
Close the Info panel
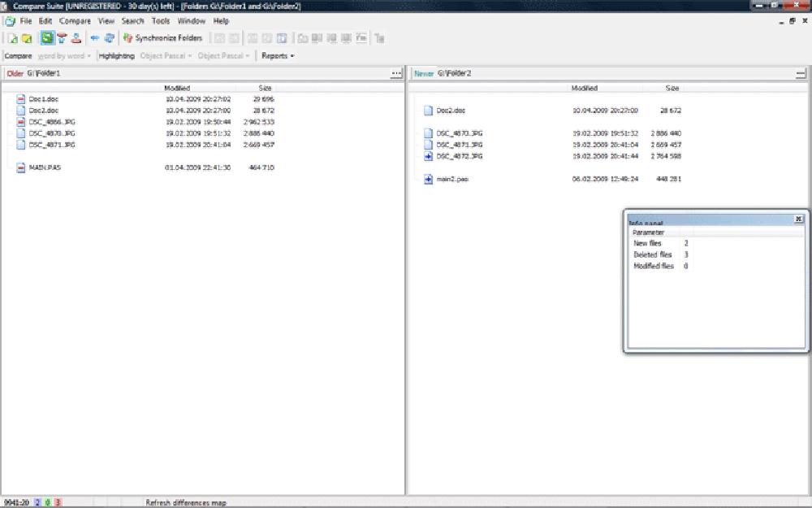[798, 218]
